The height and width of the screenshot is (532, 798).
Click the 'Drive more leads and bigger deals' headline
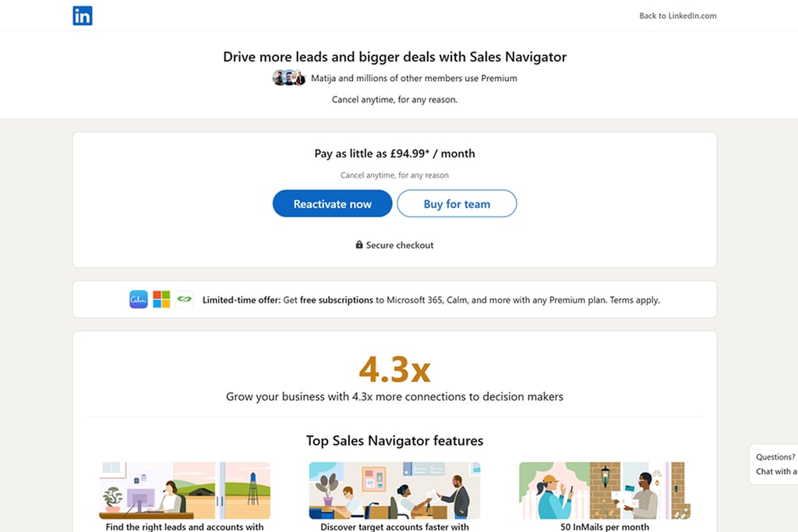(x=394, y=57)
